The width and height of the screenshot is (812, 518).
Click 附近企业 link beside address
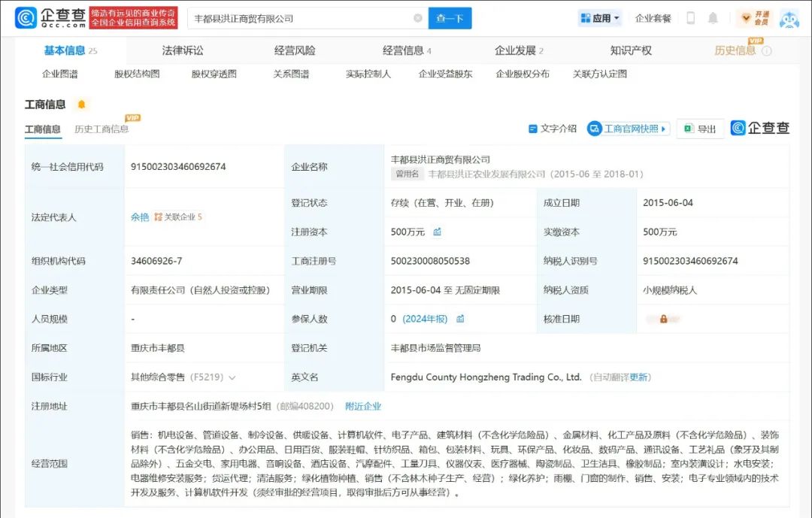pyautogui.click(x=363, y=406)
